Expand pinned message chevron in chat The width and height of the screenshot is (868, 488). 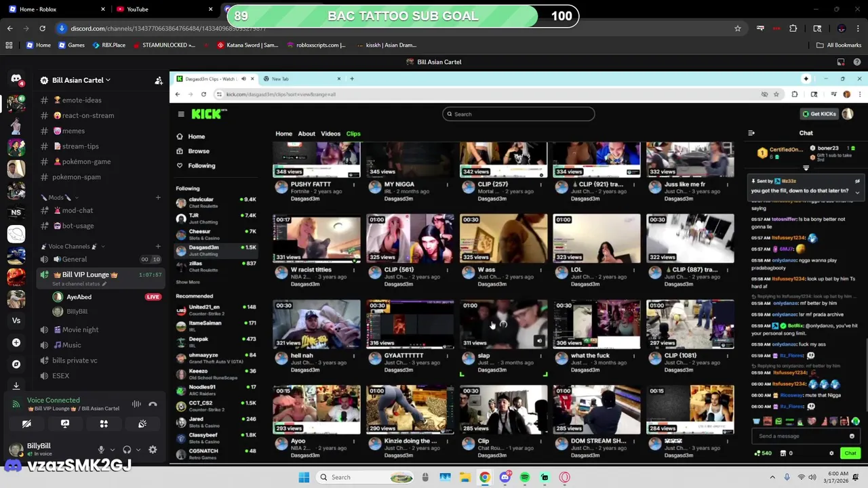[x=857, y=192]
